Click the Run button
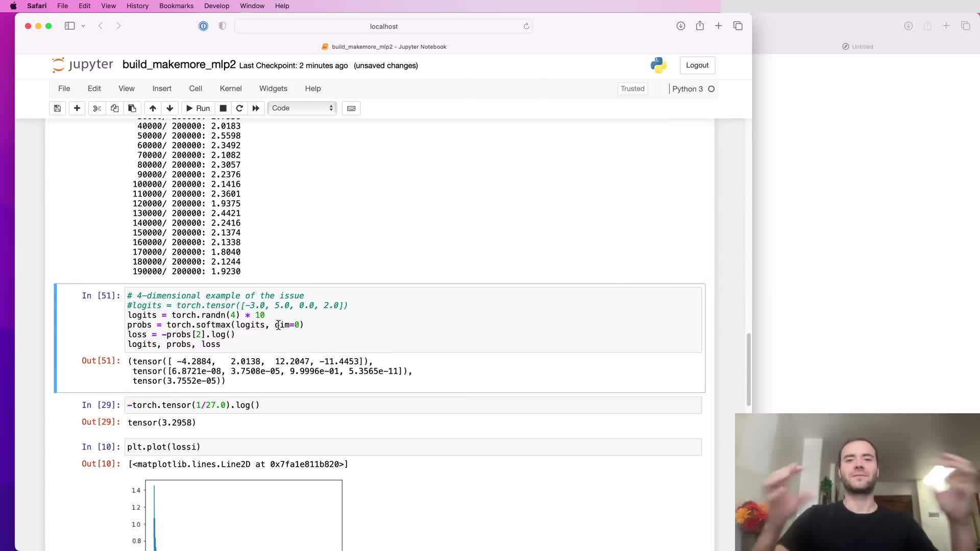 click(x=198, y=108)
